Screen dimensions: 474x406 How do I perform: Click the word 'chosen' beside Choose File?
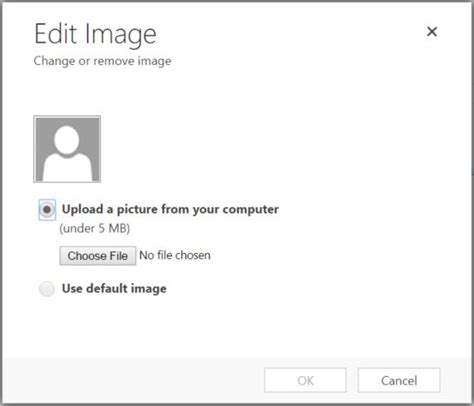(x=193, y=255)
